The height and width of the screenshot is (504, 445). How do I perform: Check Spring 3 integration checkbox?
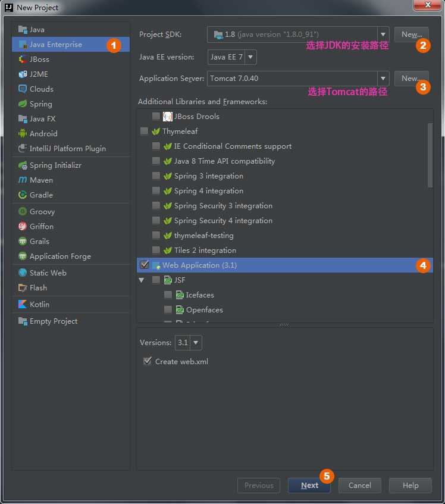[x=156, y=176]
